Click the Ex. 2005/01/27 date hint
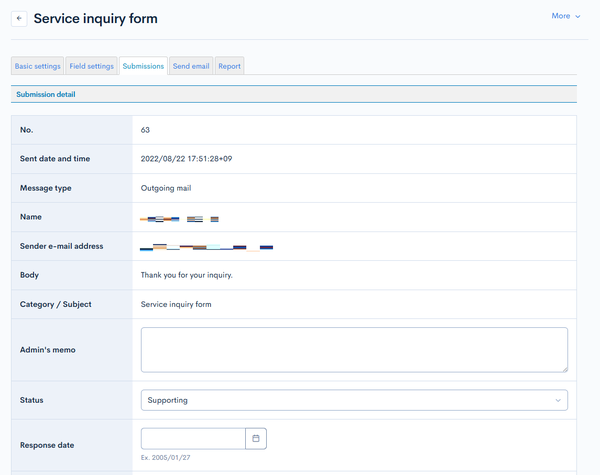 [165, 457]
